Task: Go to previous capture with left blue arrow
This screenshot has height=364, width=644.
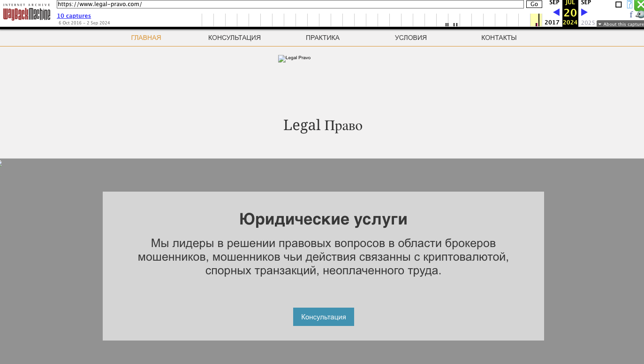Action: point(556,12)
